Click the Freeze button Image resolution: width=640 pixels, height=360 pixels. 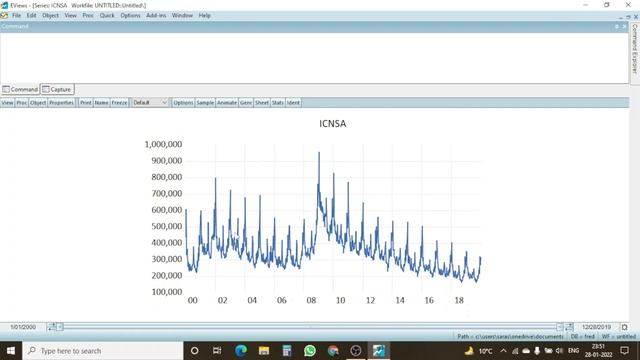(120, 103)
